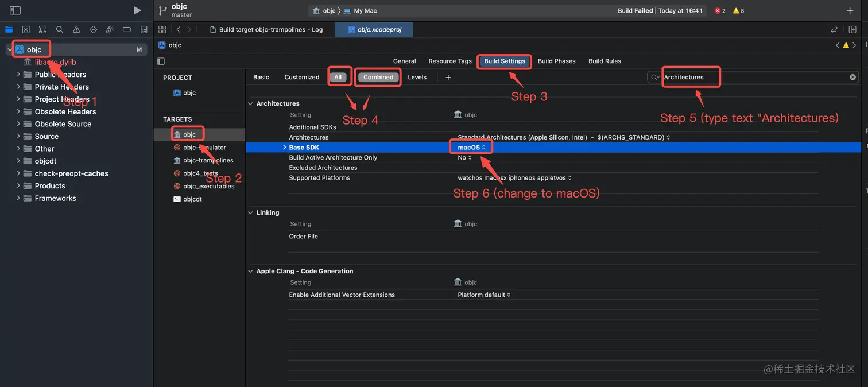Click the red error count indicator
The height and width of the screenshot is (387, 868).
(720, 11)
